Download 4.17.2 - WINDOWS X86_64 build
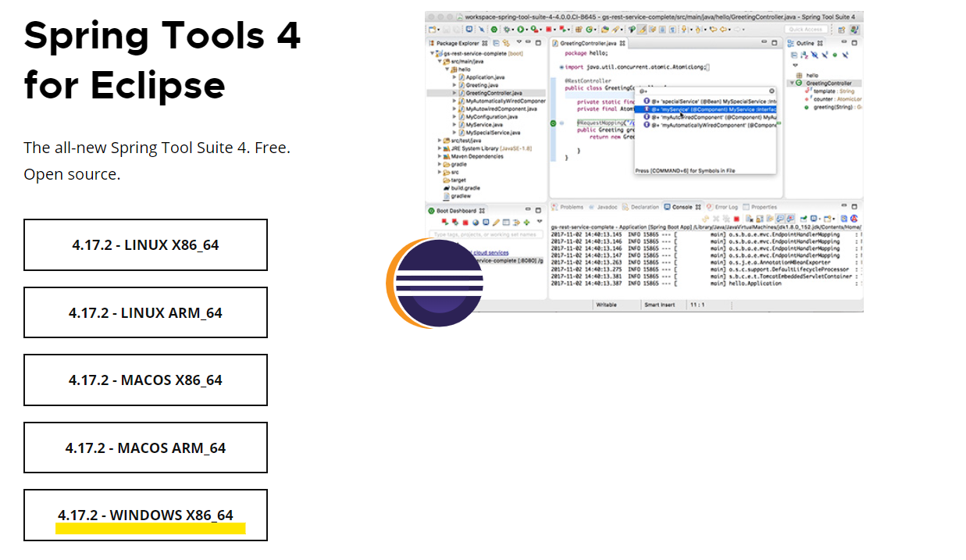 point(145,515)
